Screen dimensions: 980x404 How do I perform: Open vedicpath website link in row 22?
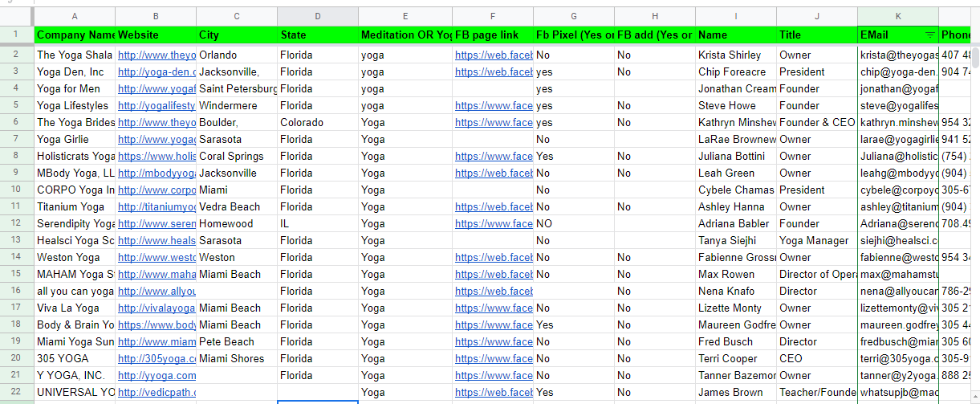click(x=157, y=393)
